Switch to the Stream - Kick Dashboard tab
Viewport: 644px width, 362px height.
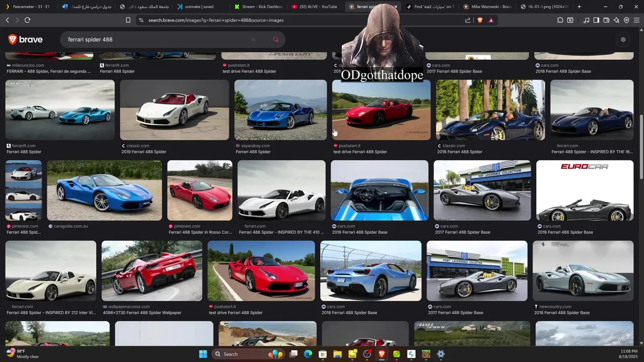click(258, 7)
